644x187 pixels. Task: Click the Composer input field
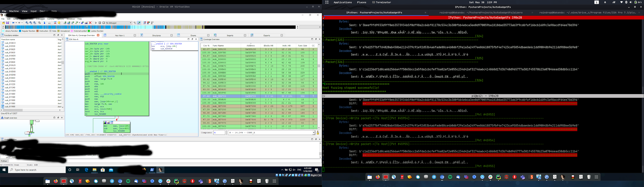tap(219, 133)
